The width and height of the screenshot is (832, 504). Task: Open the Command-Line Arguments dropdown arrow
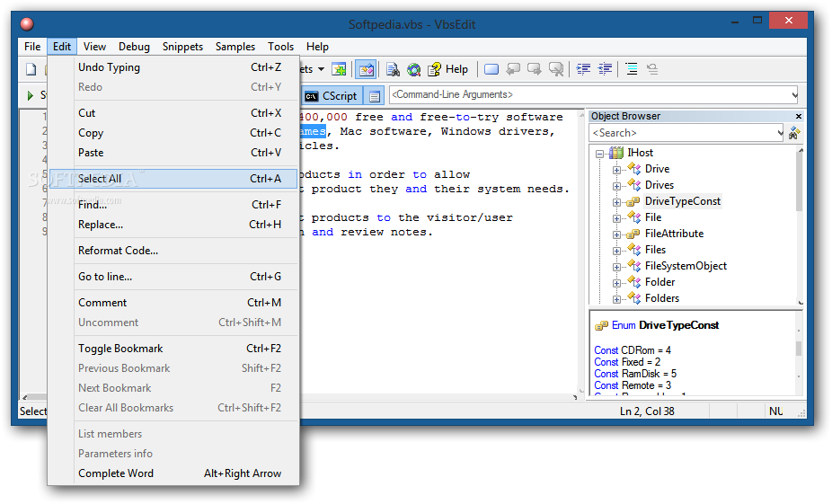(794, 95)
